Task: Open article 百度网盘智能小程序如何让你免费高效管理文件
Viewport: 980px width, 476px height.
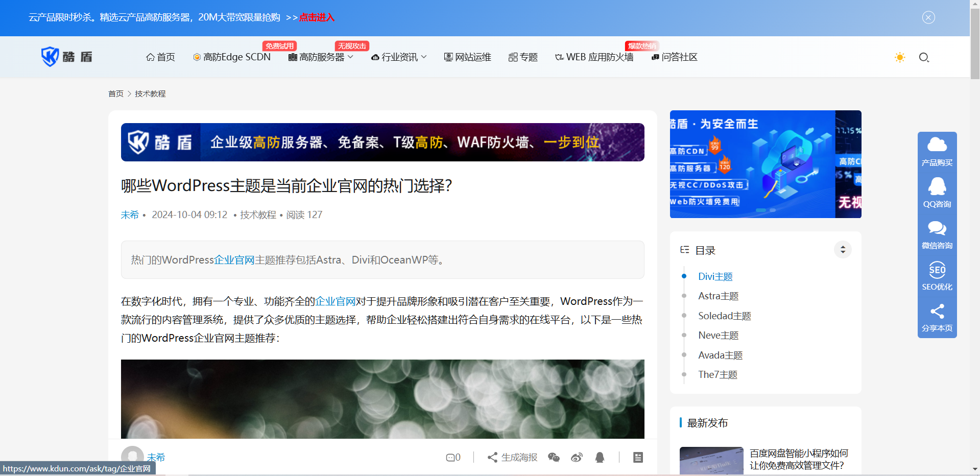Action: (799, 459)
